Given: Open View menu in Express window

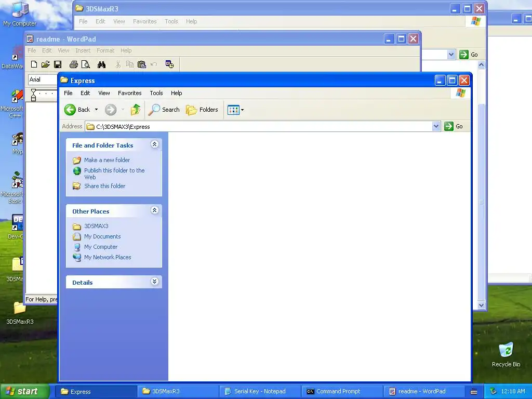Looking at the screenshot, I should (104, 93).
